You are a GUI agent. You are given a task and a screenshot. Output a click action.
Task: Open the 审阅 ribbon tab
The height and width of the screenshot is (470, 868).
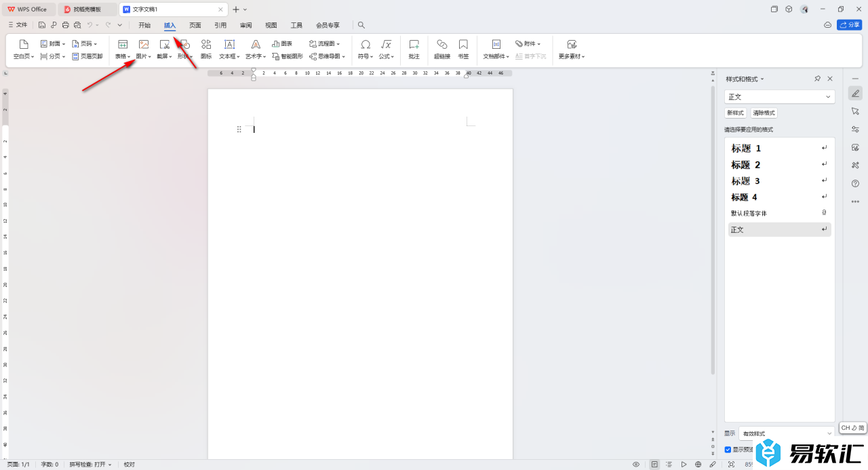245,25
